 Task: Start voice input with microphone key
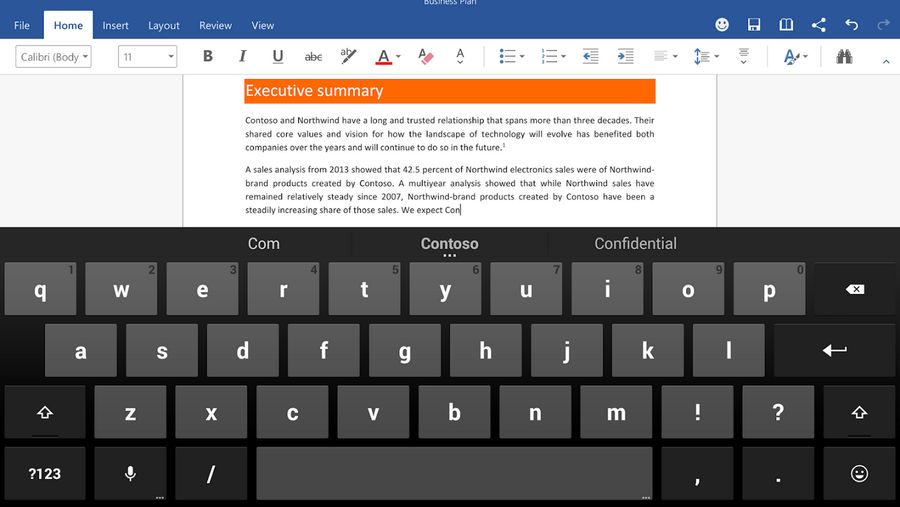(x=130, y=474)
